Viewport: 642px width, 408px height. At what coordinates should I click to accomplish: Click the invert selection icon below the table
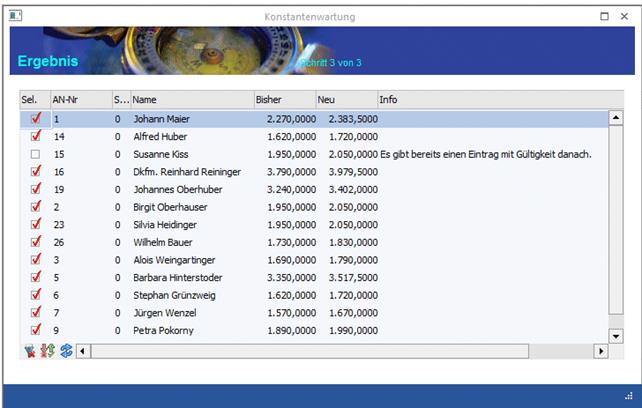coord(47,351)
